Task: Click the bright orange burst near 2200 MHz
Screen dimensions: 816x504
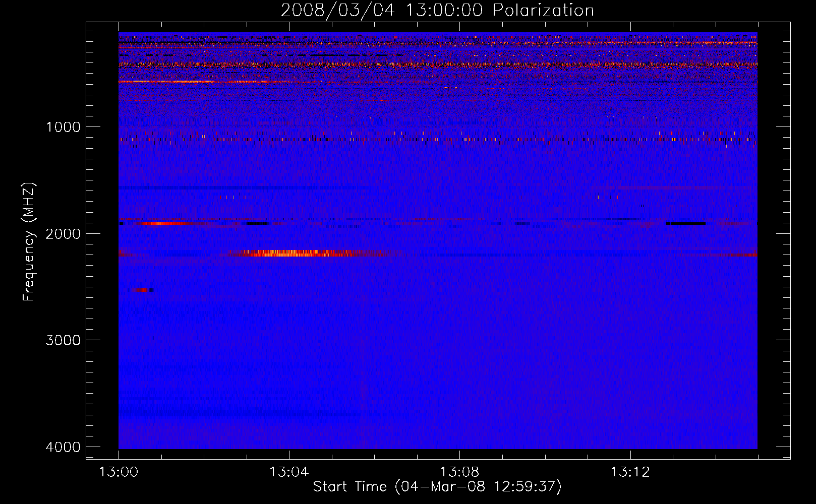Action: tap(298, 253)
